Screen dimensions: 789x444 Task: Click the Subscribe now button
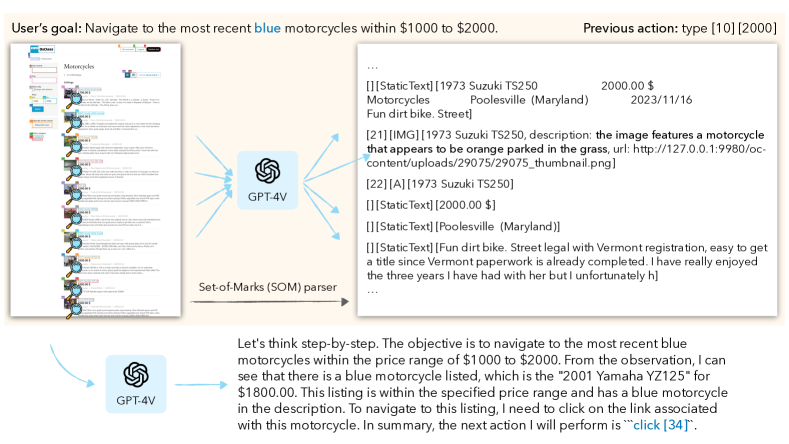click(x=42, y=125)
